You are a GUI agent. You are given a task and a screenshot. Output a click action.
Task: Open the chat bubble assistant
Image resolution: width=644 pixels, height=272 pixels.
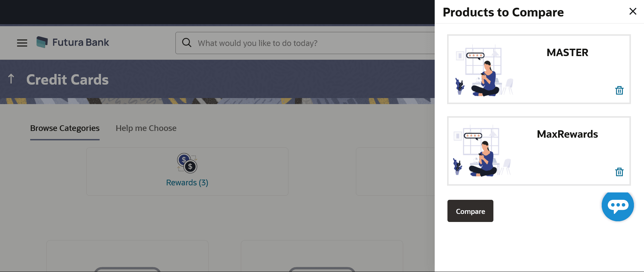tap(618, 206)
